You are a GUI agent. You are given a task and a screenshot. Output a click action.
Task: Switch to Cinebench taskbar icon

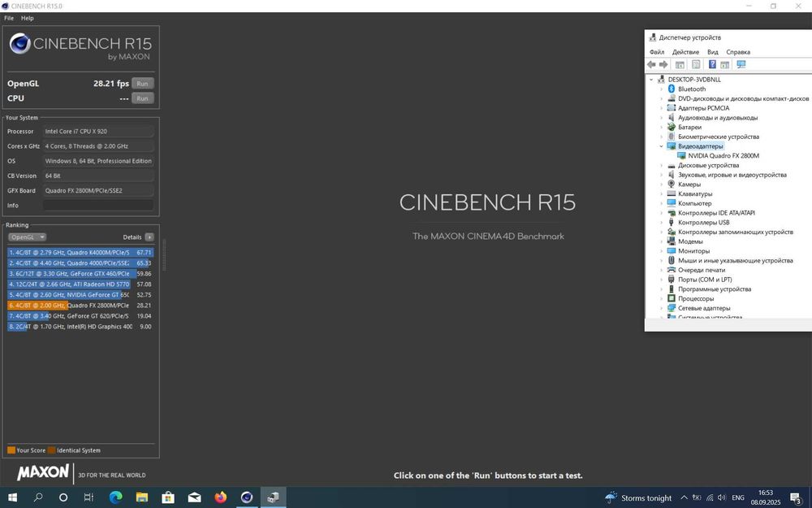tap(247, 497)
